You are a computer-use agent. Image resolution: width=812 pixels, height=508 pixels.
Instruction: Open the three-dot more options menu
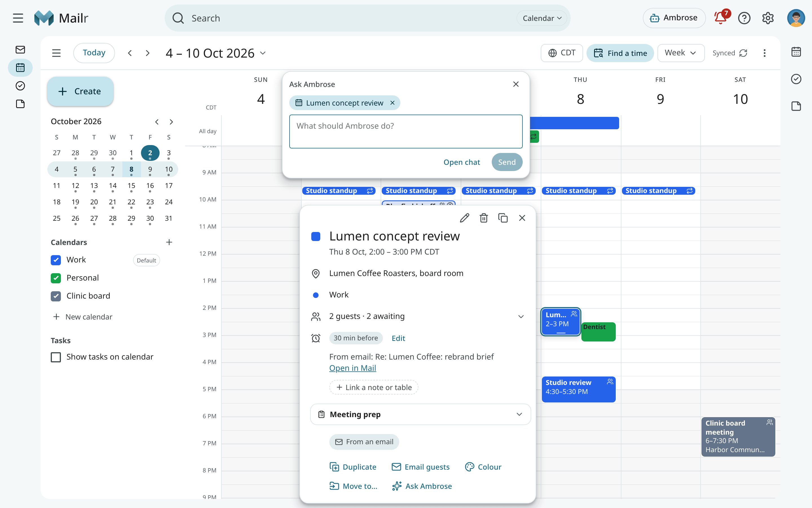tap(764, 53)
